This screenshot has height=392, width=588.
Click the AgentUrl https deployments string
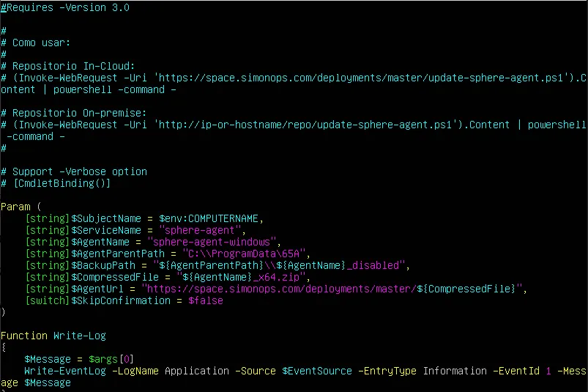coord(332,289)
